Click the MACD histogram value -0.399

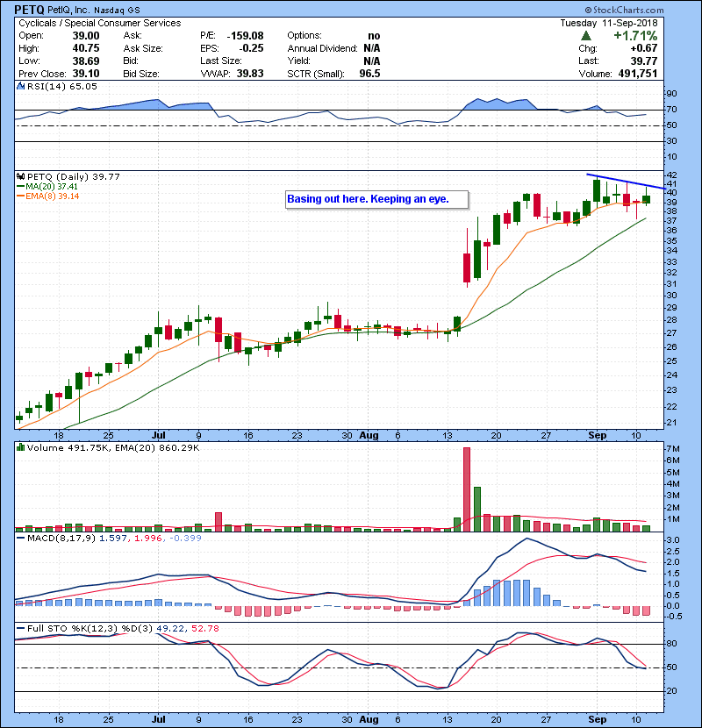(x=185, y=539)
